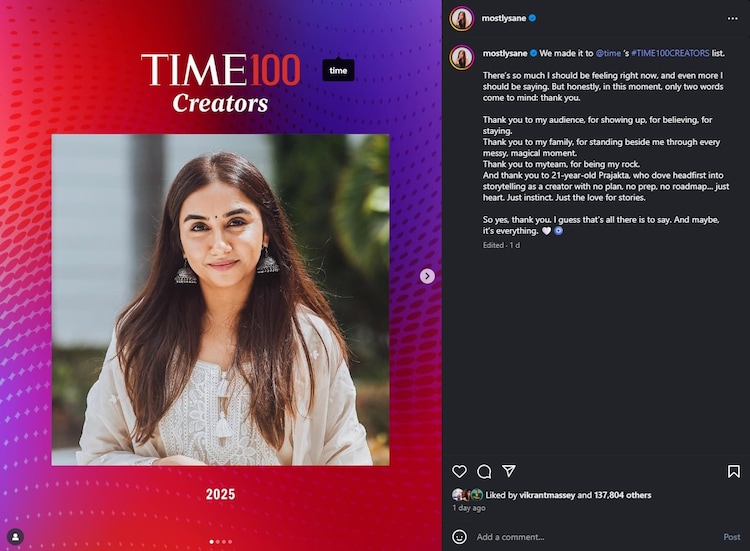The height and width of the screenshot is (551, 750).
Task: Open mostlysane avatar beside the caption
Action: point(462,57)
